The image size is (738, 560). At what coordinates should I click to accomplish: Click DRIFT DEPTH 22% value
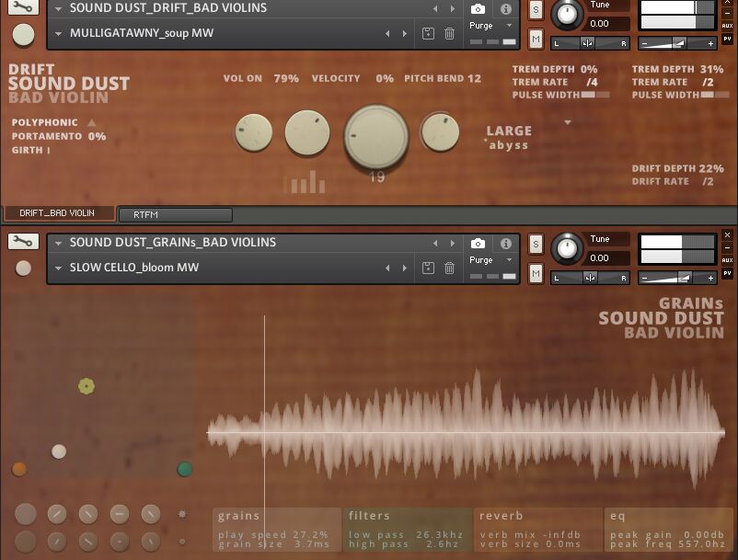pos(711,168)
